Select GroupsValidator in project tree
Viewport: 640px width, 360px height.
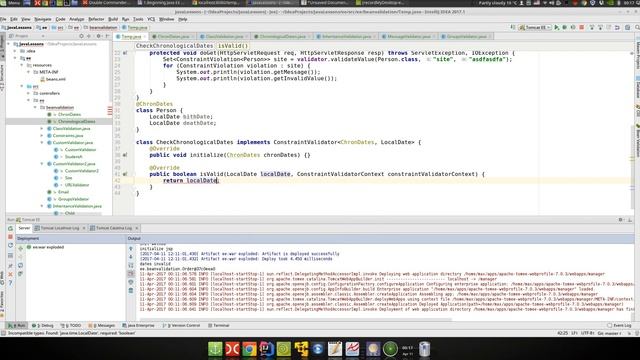(x=69, y=199)
